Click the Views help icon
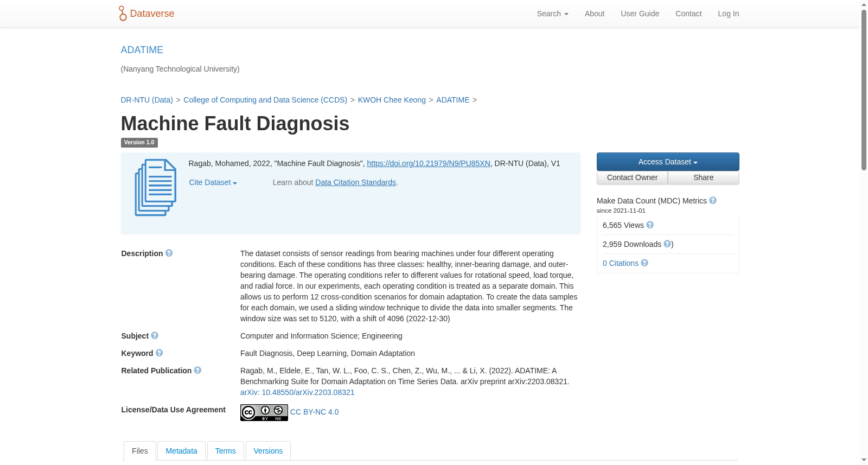Screen dimensions: 868x465 (x=650, y=225)
